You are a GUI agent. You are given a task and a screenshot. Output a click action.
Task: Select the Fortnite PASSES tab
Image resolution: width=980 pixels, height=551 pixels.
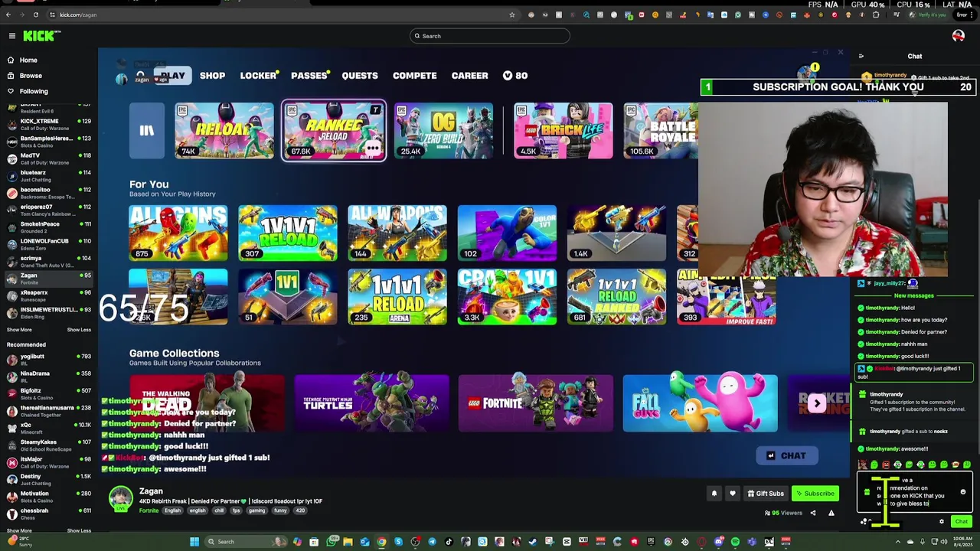click(x=309, y=76)
